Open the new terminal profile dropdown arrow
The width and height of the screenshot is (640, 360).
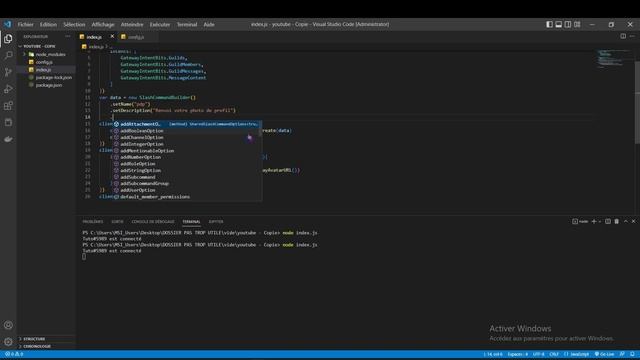600,221
